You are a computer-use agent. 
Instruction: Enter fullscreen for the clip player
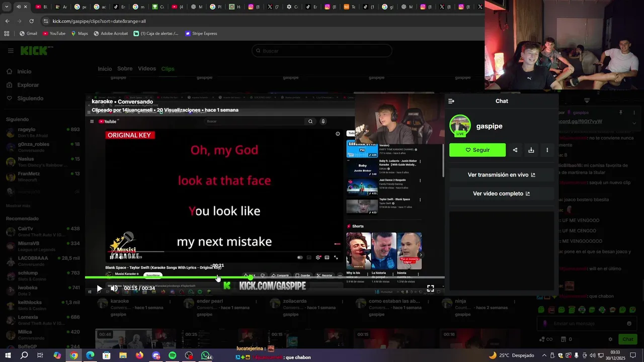tap(431, 289)
